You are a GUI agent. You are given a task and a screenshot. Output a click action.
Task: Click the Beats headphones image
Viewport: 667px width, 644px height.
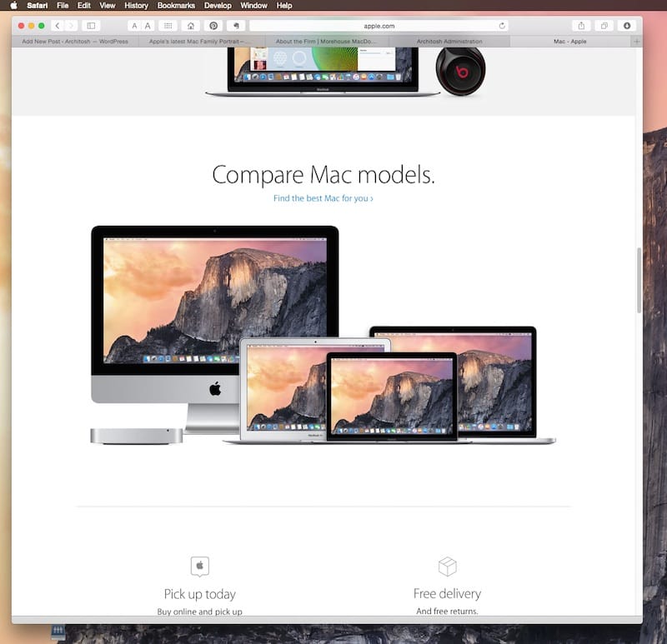point(461,71)
